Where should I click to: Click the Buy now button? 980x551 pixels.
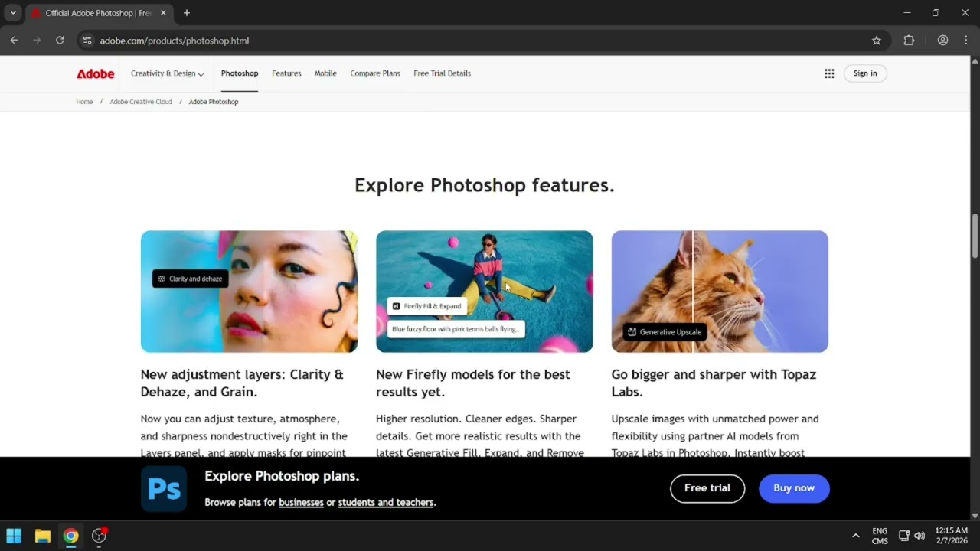tap(794, 488)
